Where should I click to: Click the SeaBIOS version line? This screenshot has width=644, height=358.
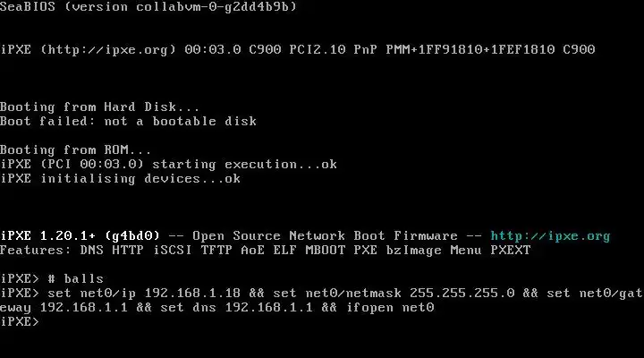click(148, 6)
